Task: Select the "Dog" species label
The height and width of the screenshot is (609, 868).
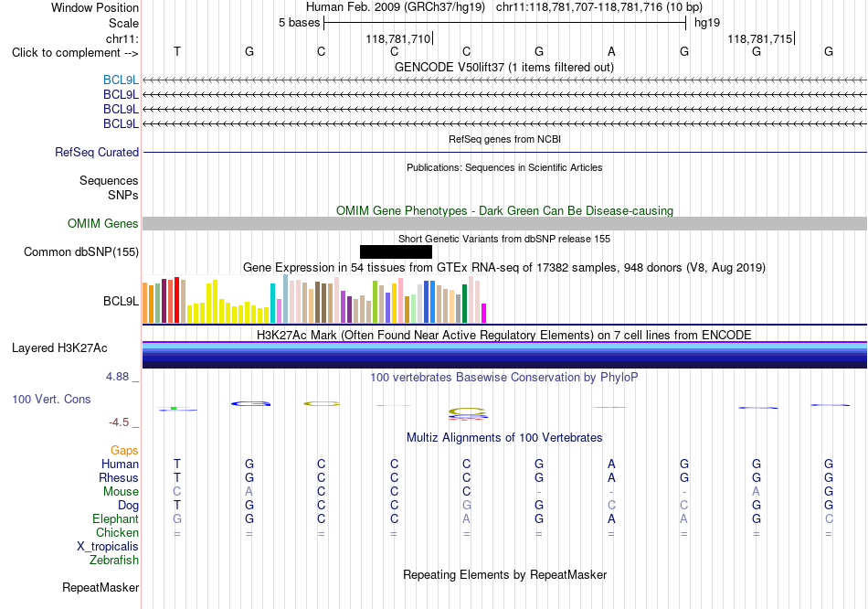Action: pos(128,506)
